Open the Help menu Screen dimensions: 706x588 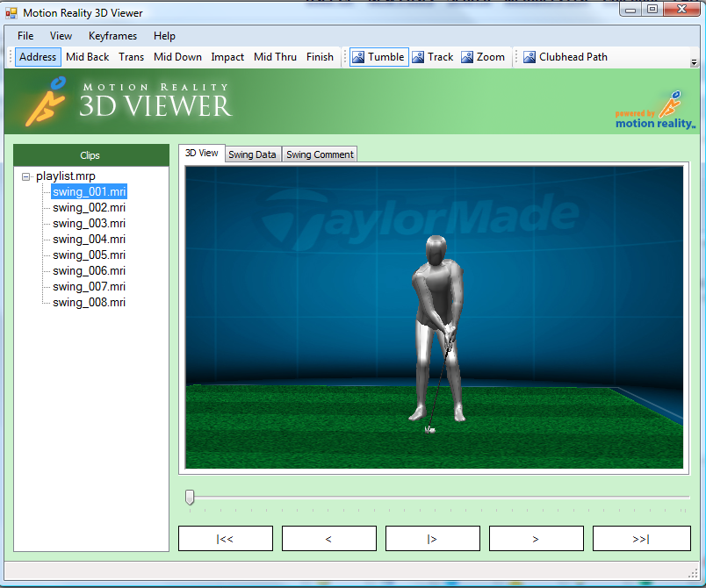[x=164, y=36]
